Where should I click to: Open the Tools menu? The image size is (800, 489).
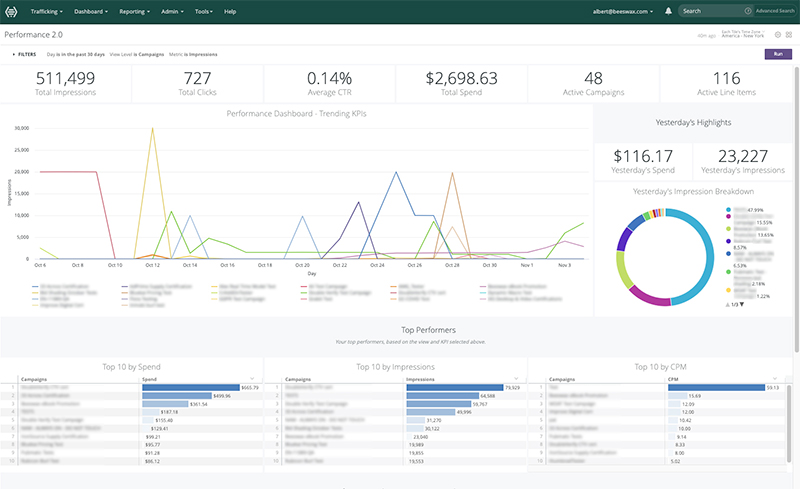tap(204, 11)
